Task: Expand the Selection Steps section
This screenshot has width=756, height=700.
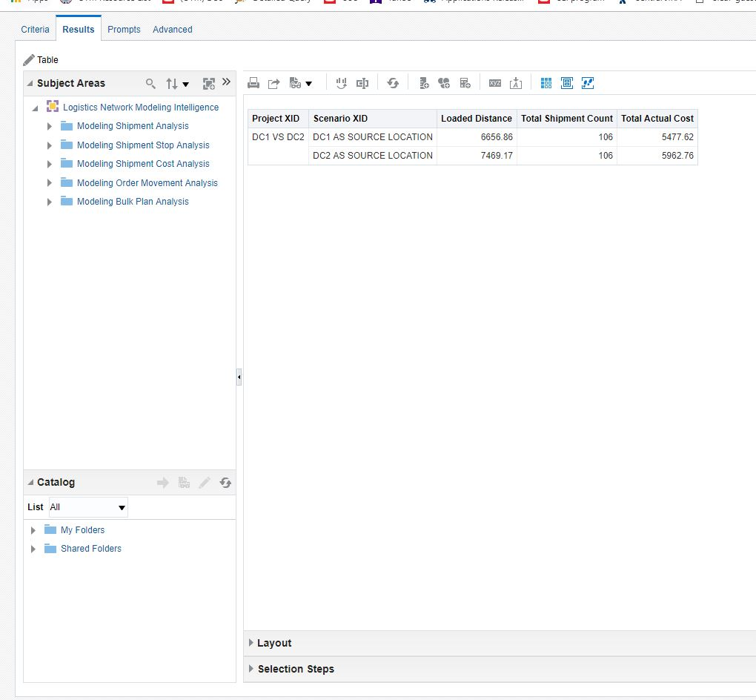Action: 251,669
